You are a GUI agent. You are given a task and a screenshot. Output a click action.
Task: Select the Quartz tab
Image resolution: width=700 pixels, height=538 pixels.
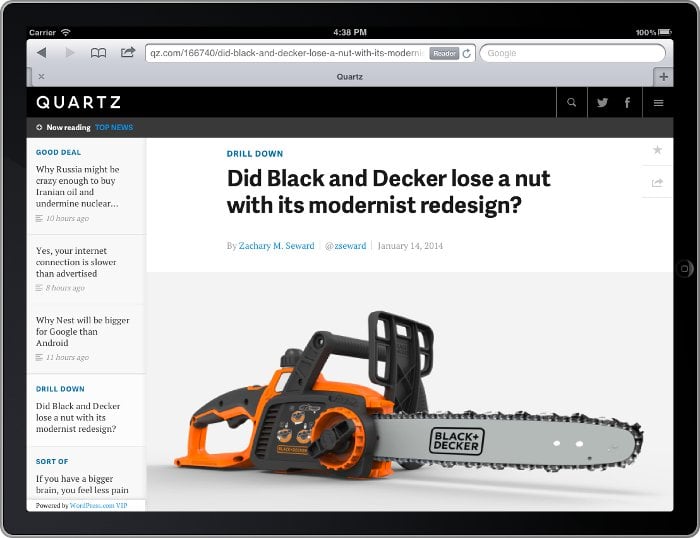pyautogui.click(x=349, y=77)
